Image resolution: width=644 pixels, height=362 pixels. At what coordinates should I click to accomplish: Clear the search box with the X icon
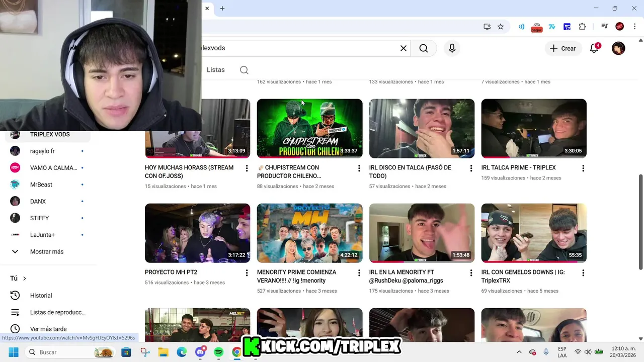click(x=403, y=48)
